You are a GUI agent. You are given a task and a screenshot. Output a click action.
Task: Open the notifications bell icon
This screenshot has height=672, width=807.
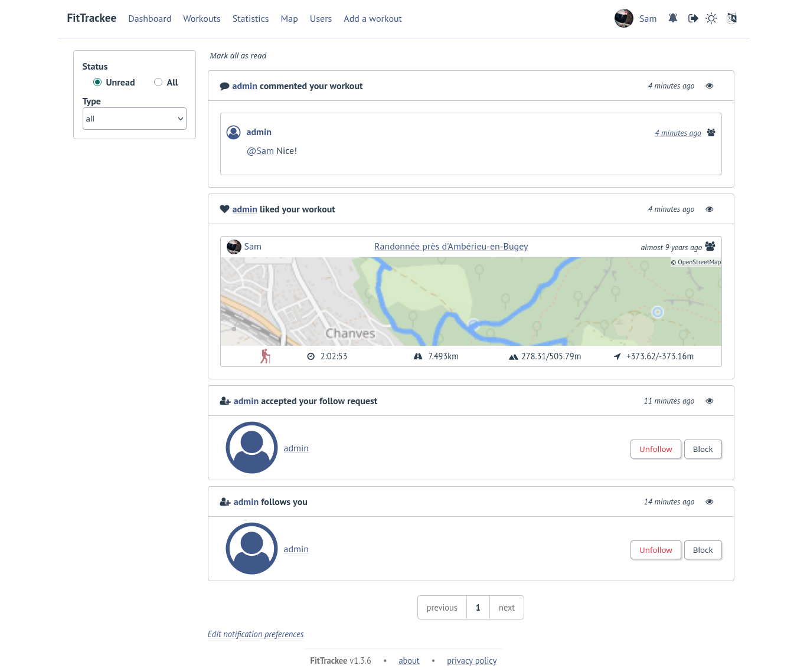[x=673, y=18]
